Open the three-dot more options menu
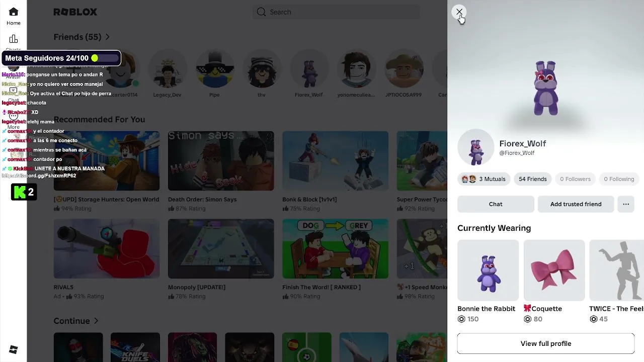The width and height of the screenshot is (644, 362). click(x=626, y=204)
